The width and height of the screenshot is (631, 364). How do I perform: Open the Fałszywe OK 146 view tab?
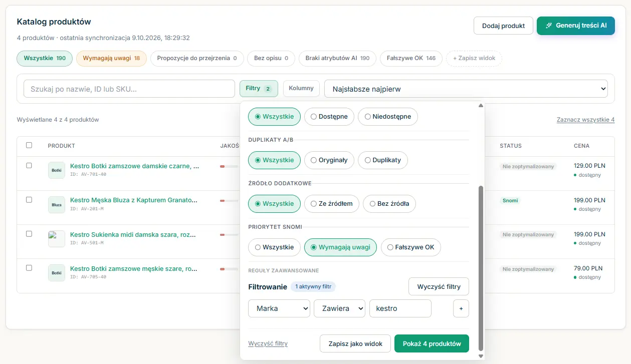pyautogui.click(x=411, y=59)
